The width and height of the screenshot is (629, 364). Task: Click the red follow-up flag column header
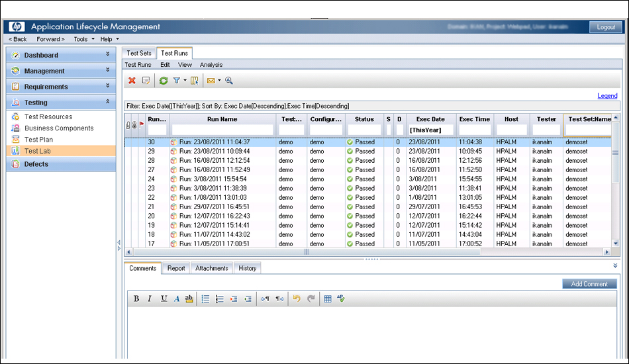pyautogui.click(x=142, y=124)
